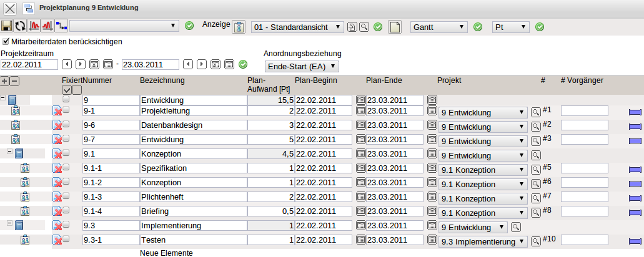
Task: Toggle Fixiert checkbox for 9-1 Projektleitung
Action: [x=66, y=109]
